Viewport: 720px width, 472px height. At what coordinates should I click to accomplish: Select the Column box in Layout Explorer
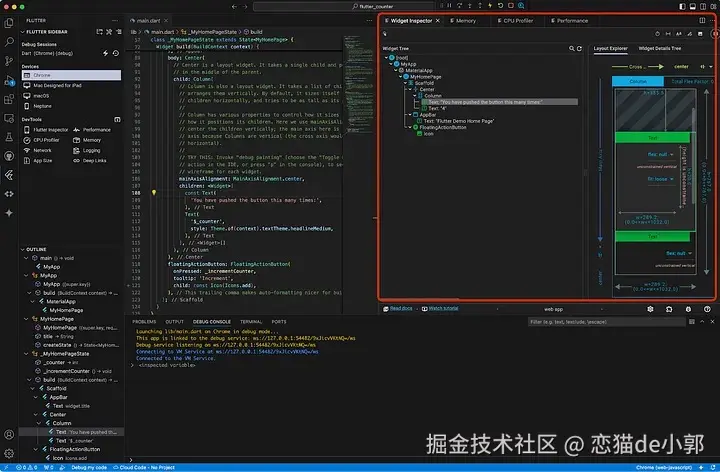(637, 81)
